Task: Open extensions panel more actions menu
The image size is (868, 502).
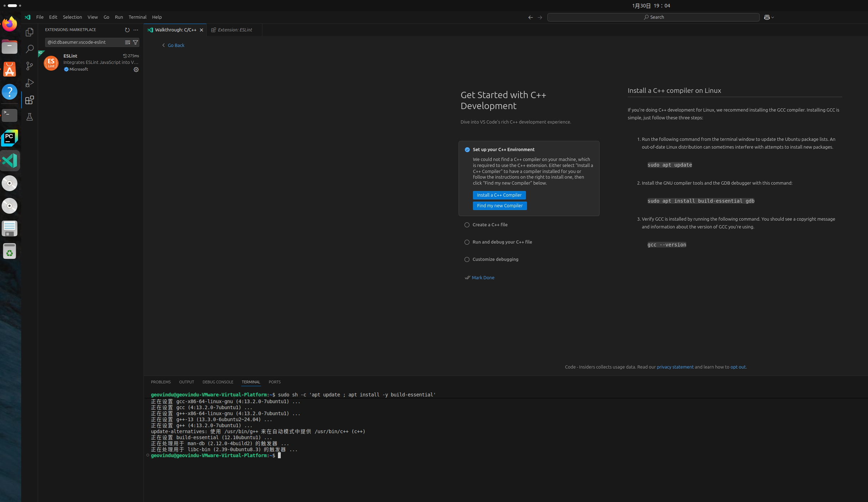Action: [x=136, y=30]
